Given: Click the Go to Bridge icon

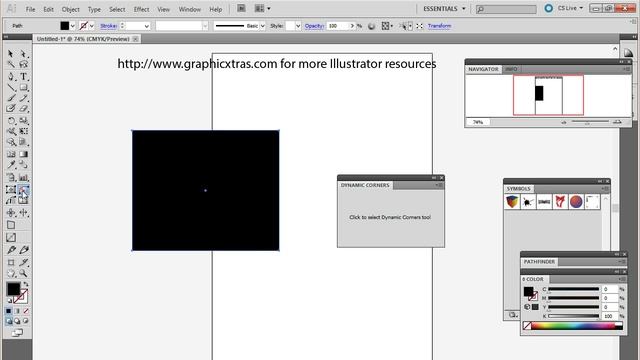Looking at the screenshot, I should [x=241, y=8].
